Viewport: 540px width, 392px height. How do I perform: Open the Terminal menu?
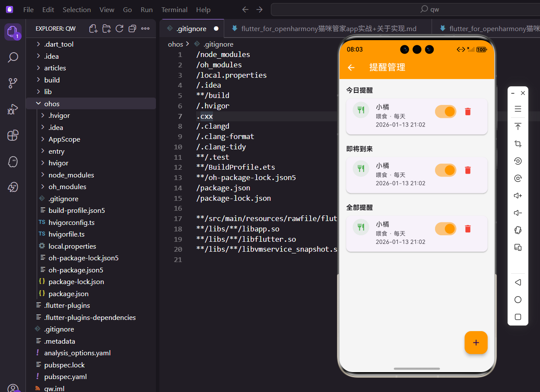click(175, 9)
